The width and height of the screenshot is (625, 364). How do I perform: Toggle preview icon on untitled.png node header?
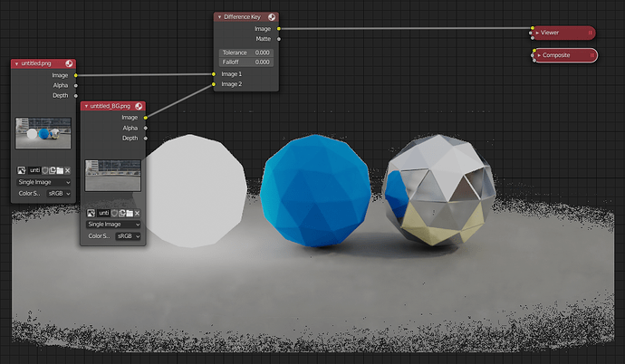[69, 63]
